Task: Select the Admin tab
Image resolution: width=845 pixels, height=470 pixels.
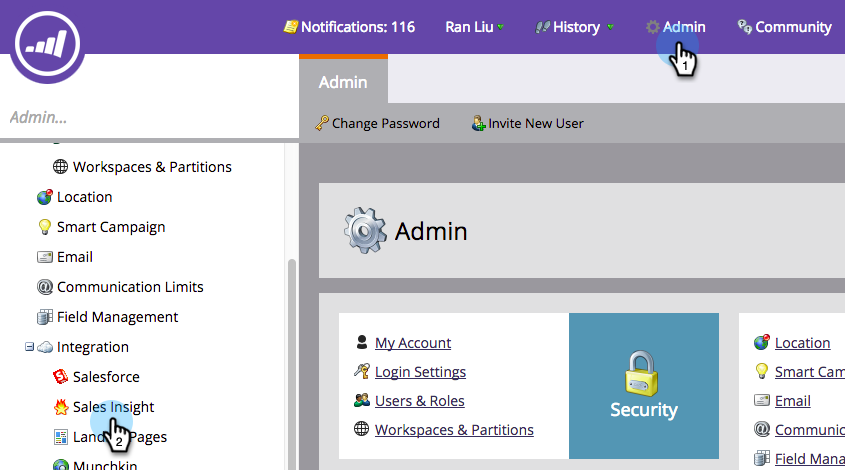Action: tap(343, 82)
